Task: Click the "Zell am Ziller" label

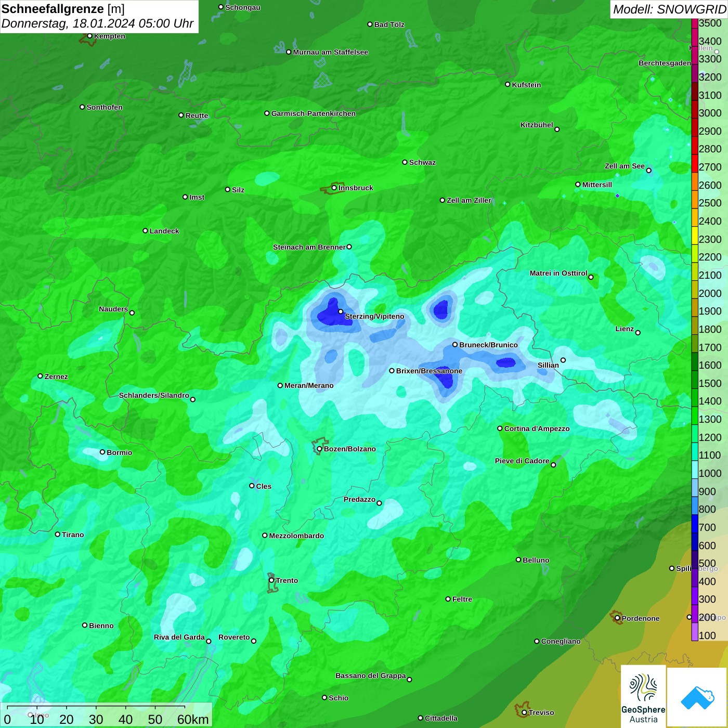Action: [469, 200]
